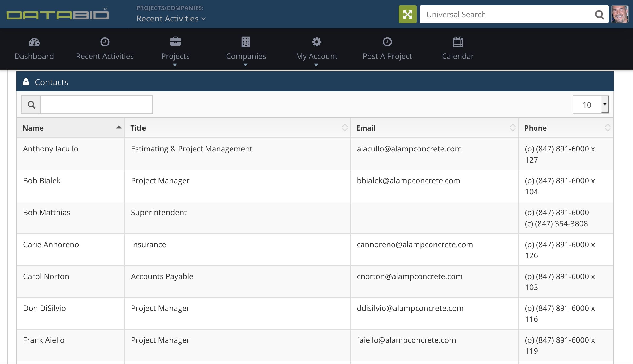Sort contacts by the Email column arrows
Viewport: 633px width, 364px height.
pyautogui.click(x=513, y=128)
